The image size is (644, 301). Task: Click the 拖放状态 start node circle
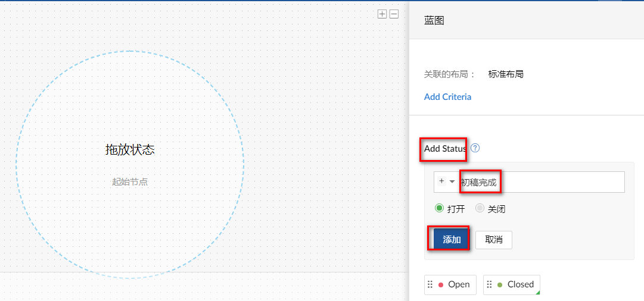[x=130, y=164]
